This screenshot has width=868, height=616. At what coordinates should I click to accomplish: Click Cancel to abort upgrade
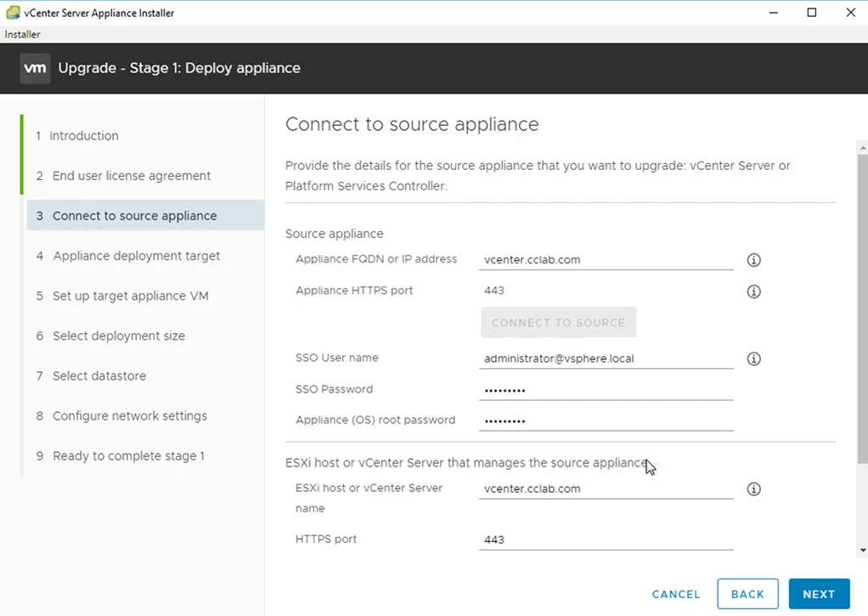tap(676, 595)
